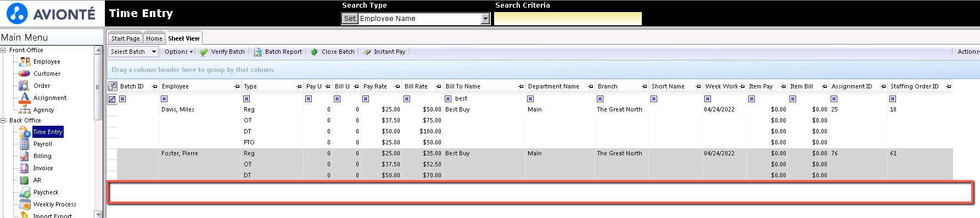Collapse the Front Office tree node
The width and height of the screenshot is (980, 218).
(x=3, y=50)
